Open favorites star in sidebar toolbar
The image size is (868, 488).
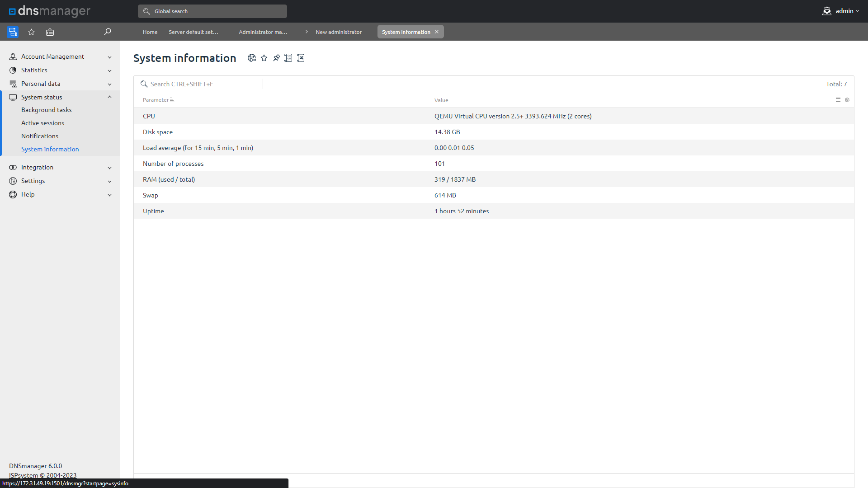(x=31, y=32)
